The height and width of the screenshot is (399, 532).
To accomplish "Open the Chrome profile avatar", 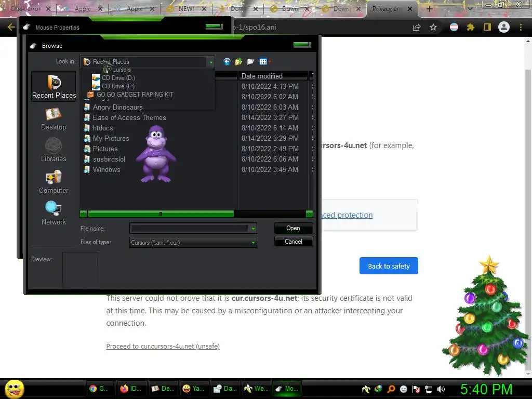I will click(x=504, y=27).
